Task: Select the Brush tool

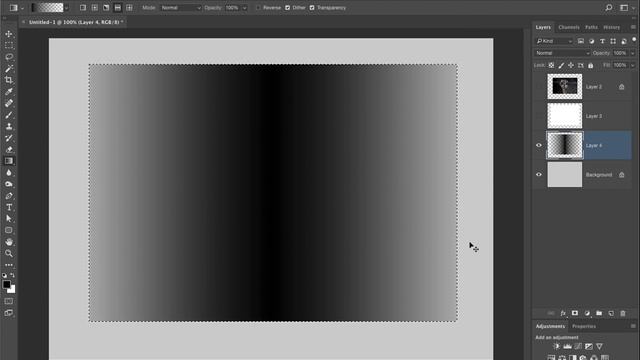Action: tap(9, 115)
